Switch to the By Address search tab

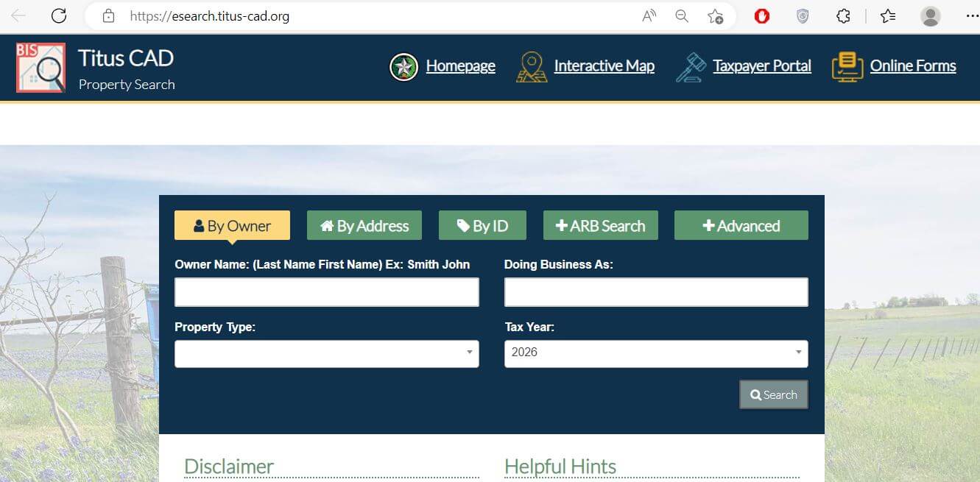(364, 226)
